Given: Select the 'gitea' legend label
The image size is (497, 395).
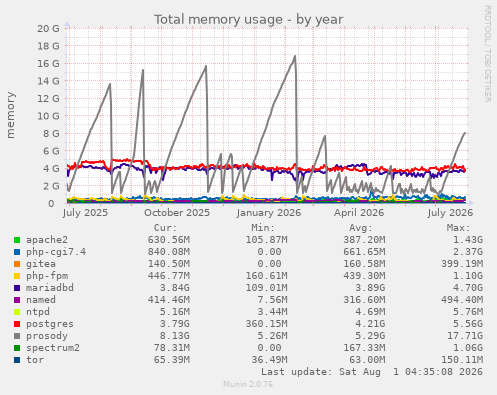Looking at the screenshot, I should pyautogui.click(x=41, y=264).
